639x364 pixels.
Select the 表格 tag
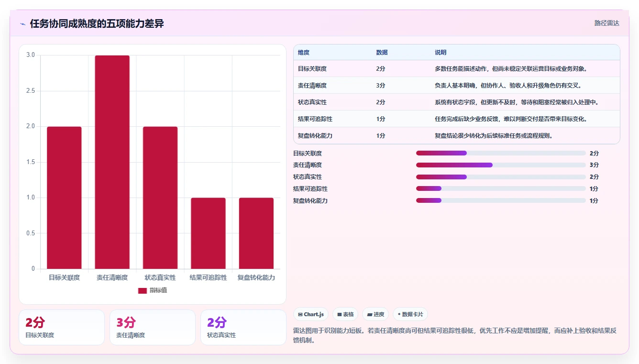click(x=345, y=314)
